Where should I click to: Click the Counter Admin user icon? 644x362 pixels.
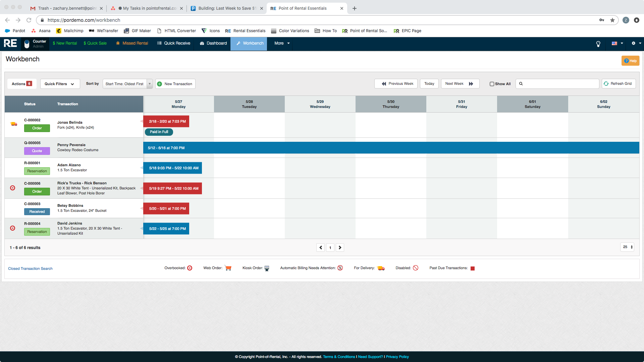pyautogui.click(x=27, y=44)
